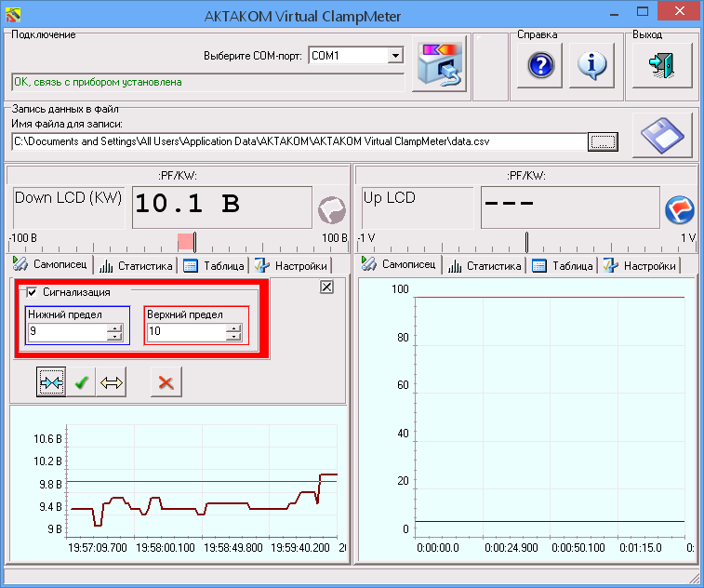
Task: Open the COM-port dropdown
Action: coord(395,56)
